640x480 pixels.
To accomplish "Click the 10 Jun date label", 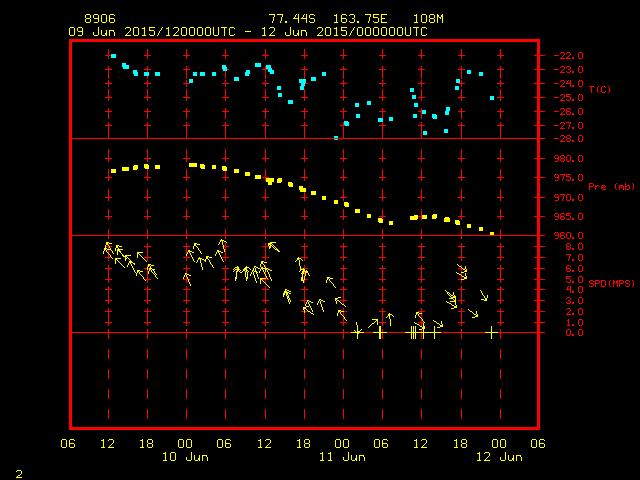I will click(185, 457).
